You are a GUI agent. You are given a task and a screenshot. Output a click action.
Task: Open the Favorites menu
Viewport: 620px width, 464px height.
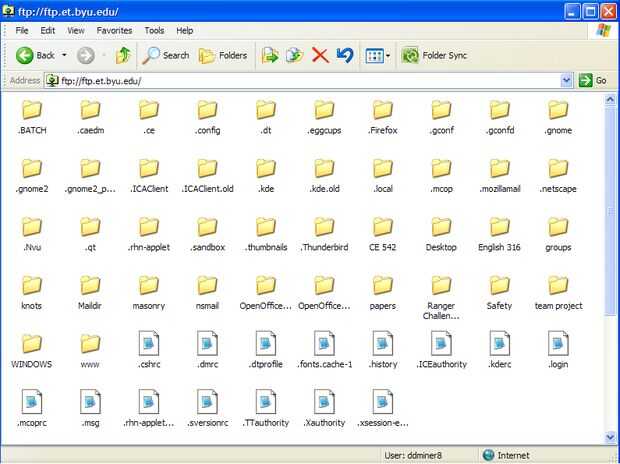pos(114,30)
